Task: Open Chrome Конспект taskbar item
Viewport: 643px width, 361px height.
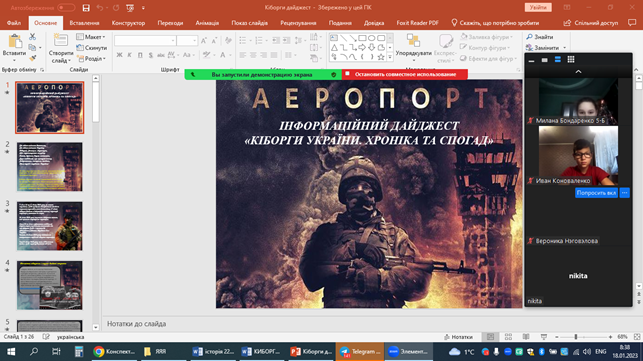Action: 114,352
